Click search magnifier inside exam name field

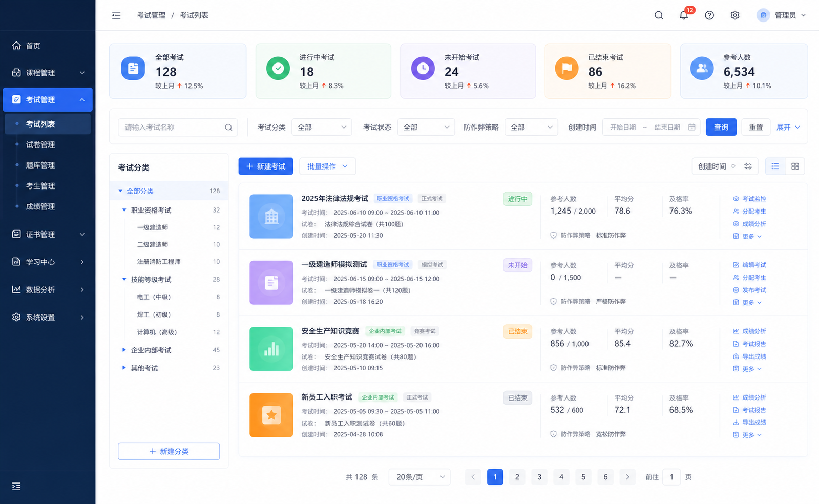coord(228,128)
